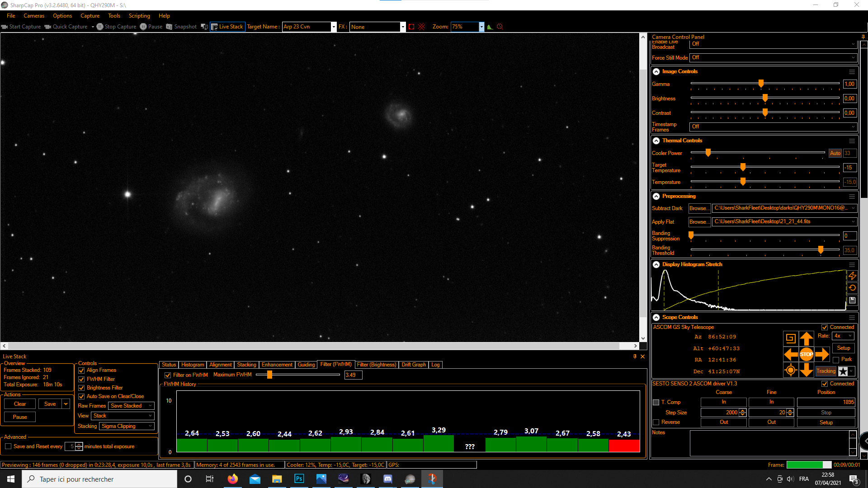
Task: Click the crosshair target icon in Scope Controls
Action: (791, 371)
